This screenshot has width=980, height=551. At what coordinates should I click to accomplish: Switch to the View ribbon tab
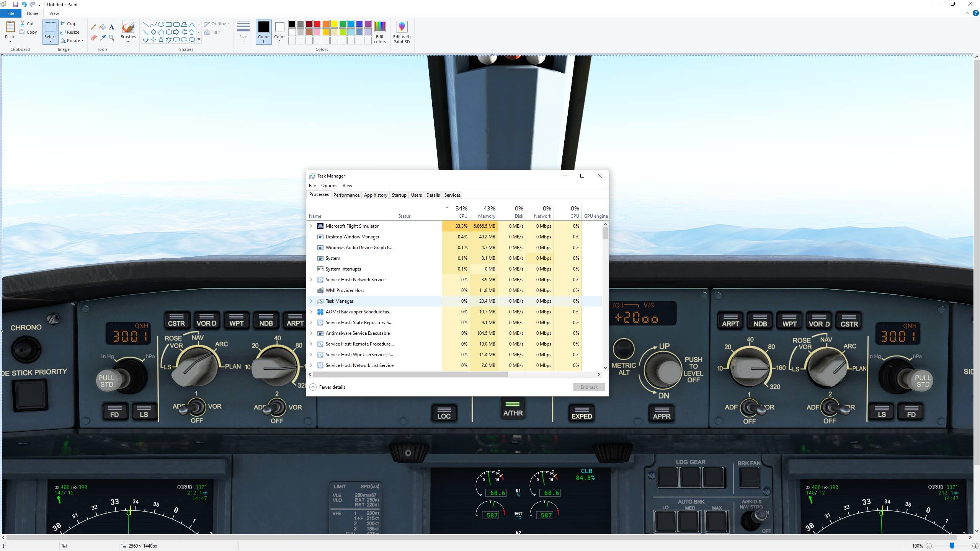click(54, 13)
